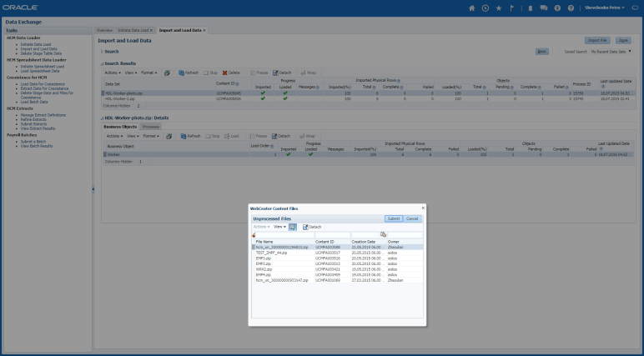Open the Saved Search dropdown
The height and width of the screenshot is (356, 644).
(611, 52)
